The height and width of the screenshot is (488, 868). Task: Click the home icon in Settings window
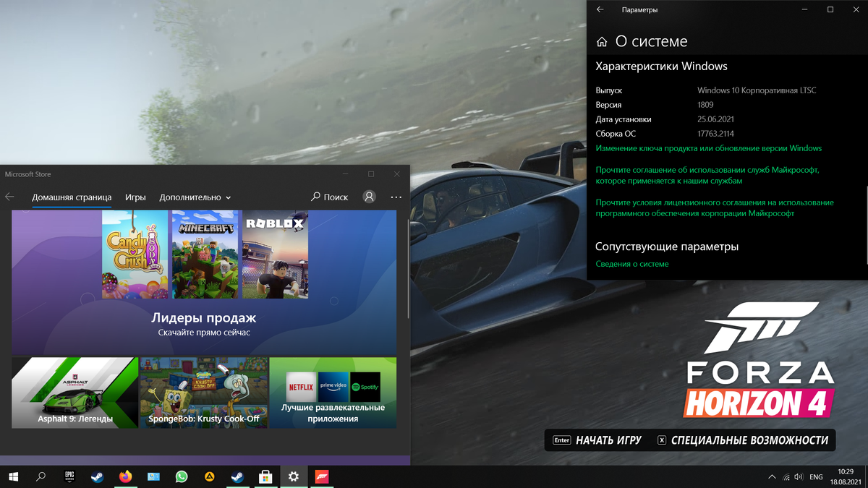(x=601, y=41)
